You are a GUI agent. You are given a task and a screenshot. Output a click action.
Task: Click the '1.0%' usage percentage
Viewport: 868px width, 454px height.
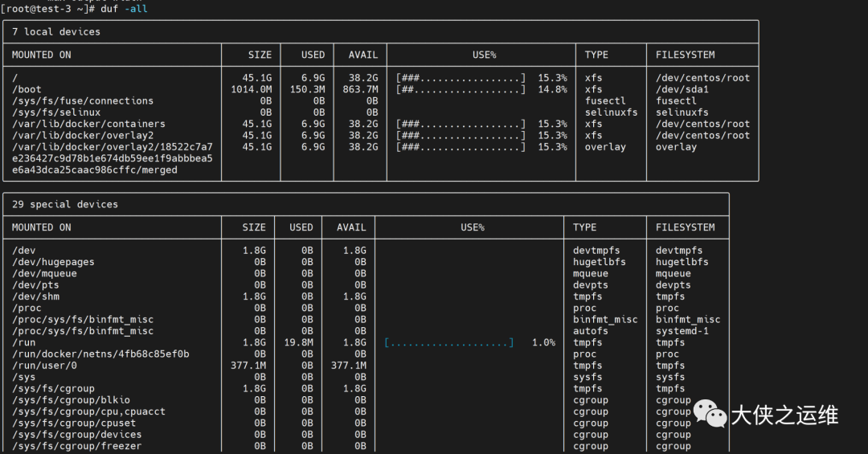click(x=543, y=343)
